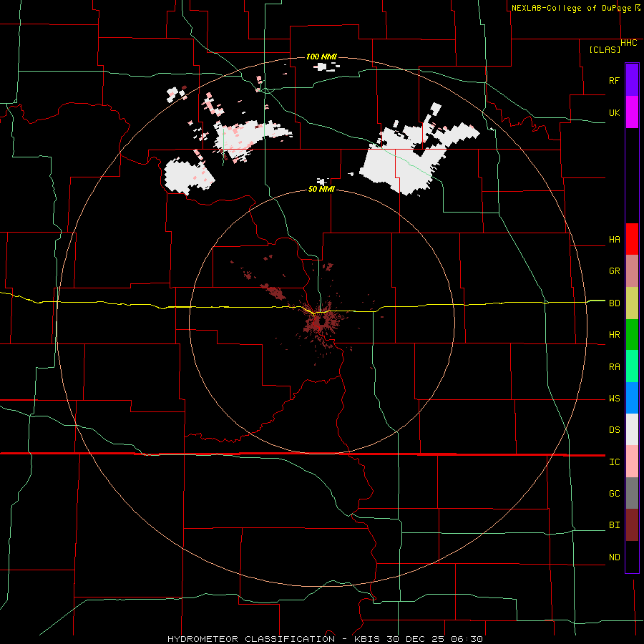Click the blue WS legend swatch
The height and width of the screenshot is (644, 644).
[632, 398]
